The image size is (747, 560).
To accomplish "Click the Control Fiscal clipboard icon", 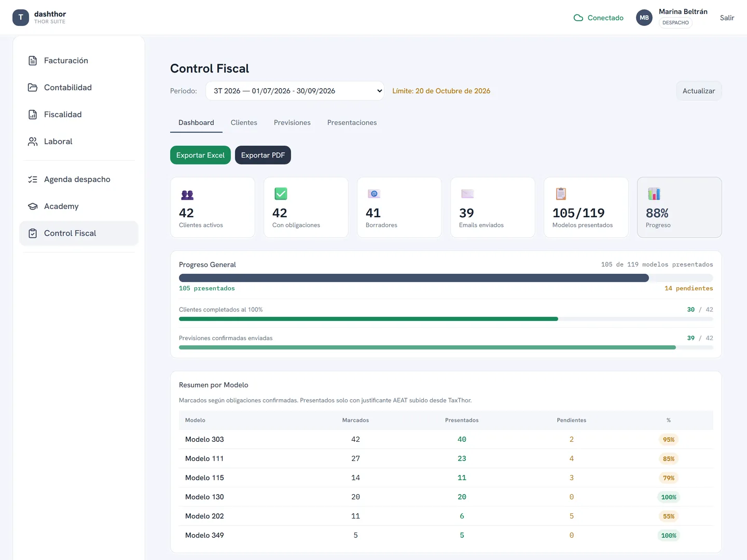I will 33,233.
